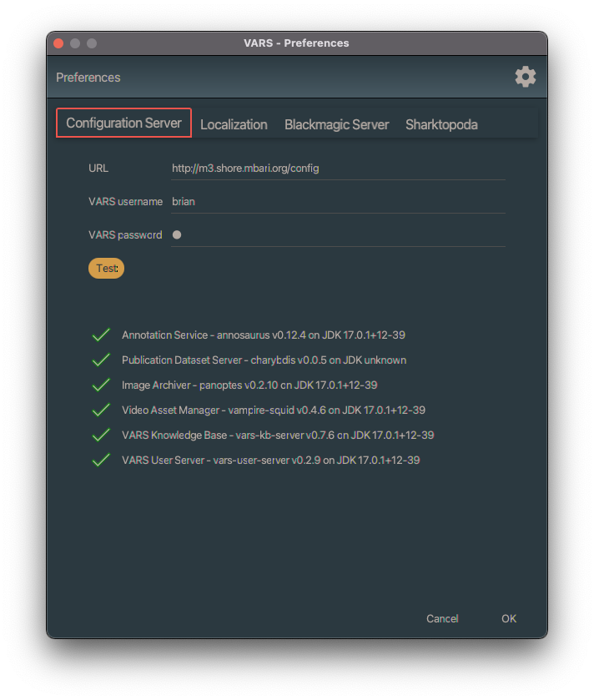This screenshot has width=594, height=700.
Task: Select the Configuration Server tab
Action: tap(123, 123)
